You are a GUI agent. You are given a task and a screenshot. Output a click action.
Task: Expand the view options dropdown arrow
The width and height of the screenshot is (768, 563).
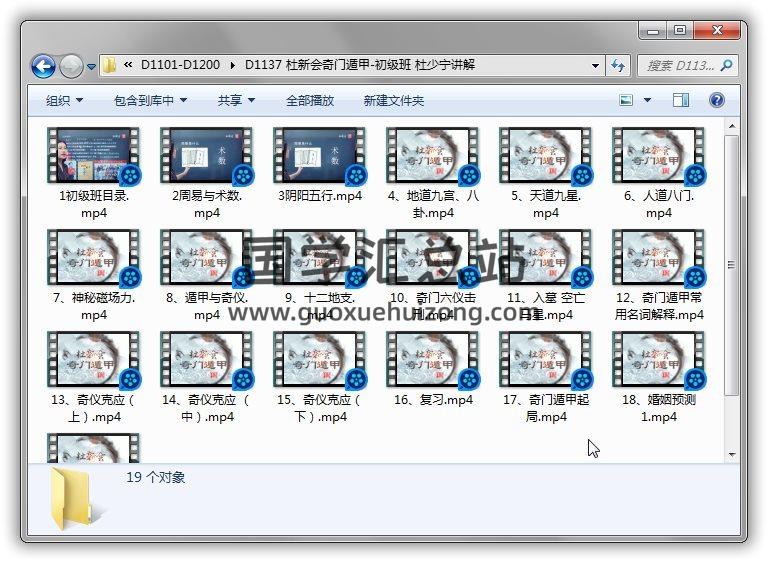click(647, 100)
